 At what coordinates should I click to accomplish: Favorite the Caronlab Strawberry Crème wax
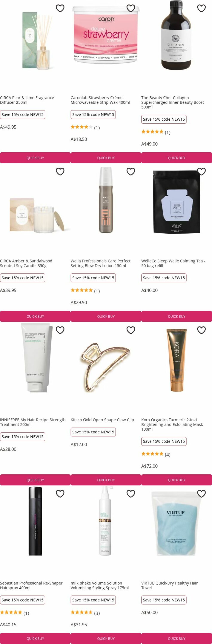[x=131, y=8]
